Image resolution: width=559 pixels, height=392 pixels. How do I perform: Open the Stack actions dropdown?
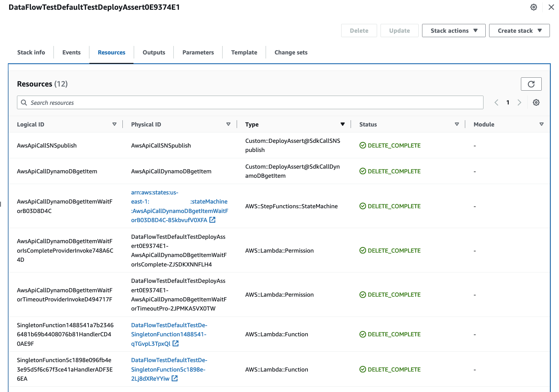tap(453, 31)
